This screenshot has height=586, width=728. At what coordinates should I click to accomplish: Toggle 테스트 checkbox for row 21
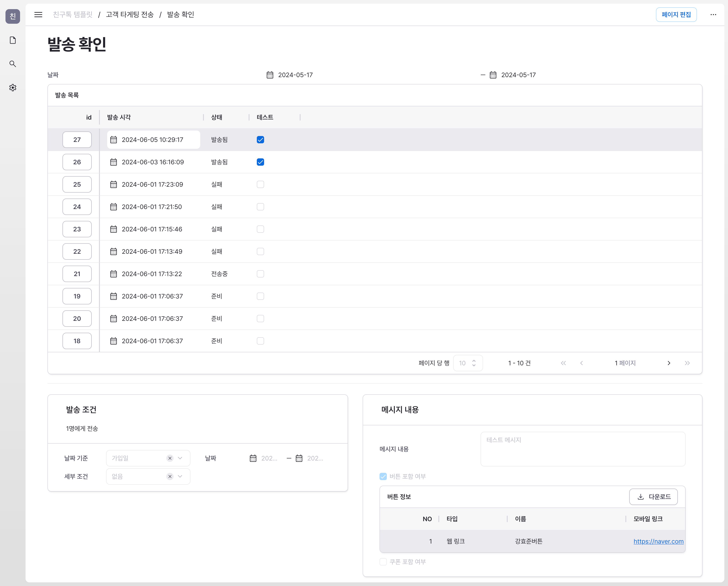260,274
